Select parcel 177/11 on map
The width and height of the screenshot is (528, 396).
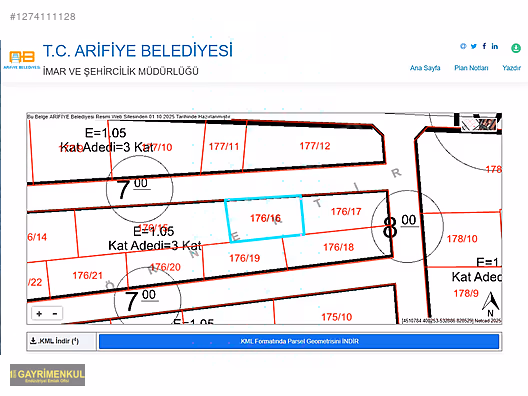pyautogui.click(x=224, y=146)
